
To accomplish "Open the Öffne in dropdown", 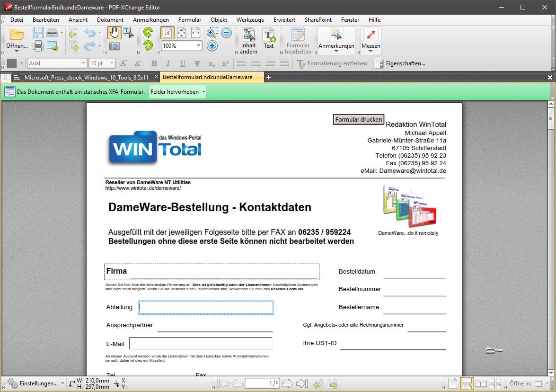I will [x=547, y=383].
